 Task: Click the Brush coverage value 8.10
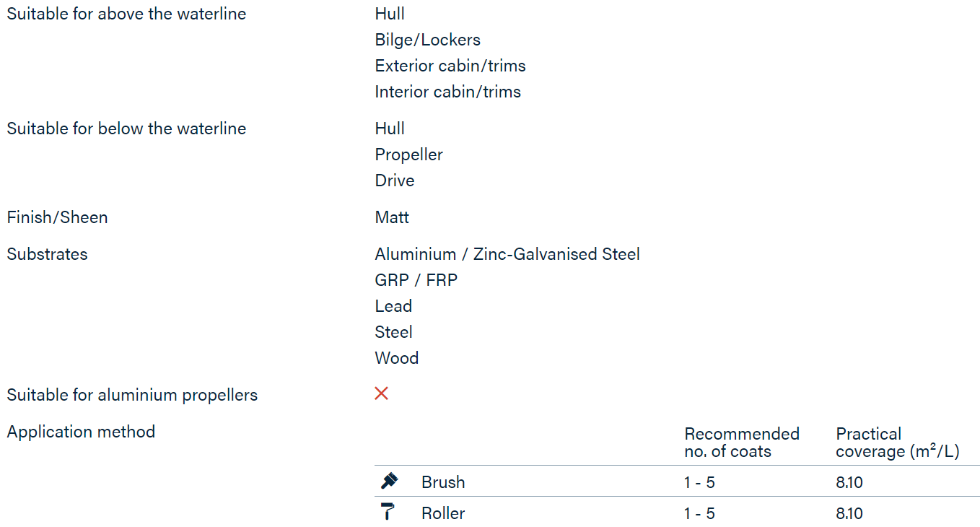849,482
